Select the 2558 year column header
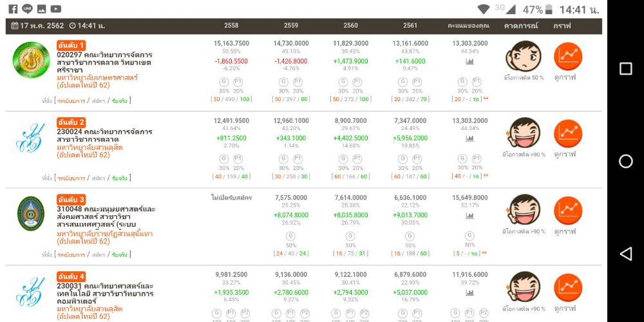This screenshot has width=644, height=322. (231, 26)
